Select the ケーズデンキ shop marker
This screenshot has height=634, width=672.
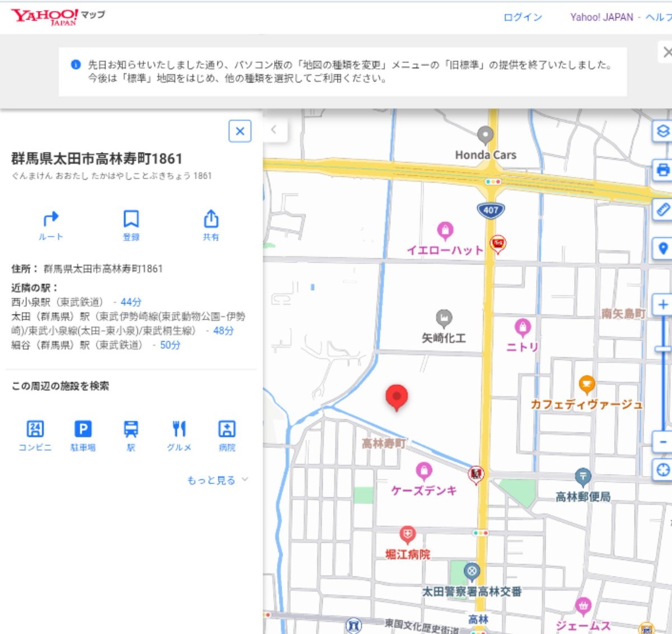tap(423, 471)
